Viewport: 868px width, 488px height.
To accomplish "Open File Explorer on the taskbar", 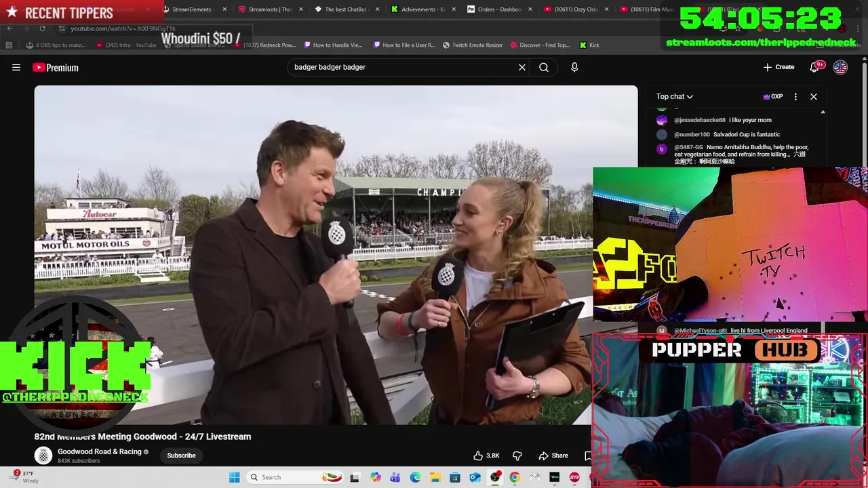I will [x=435, y=477].
